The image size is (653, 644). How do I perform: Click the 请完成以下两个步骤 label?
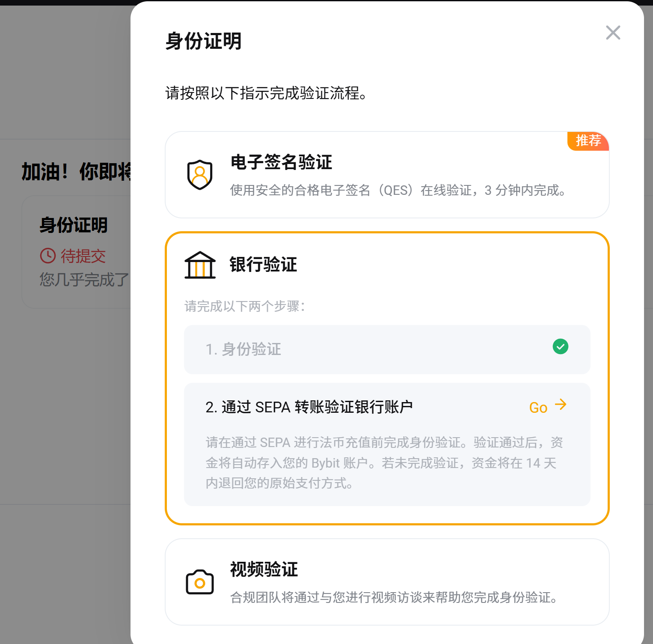click(245, 306)
